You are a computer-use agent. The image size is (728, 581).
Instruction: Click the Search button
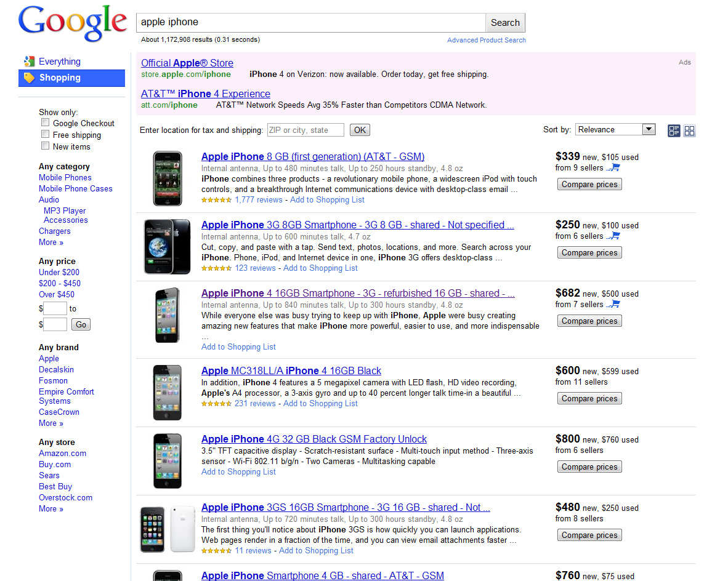click(505, 23)
